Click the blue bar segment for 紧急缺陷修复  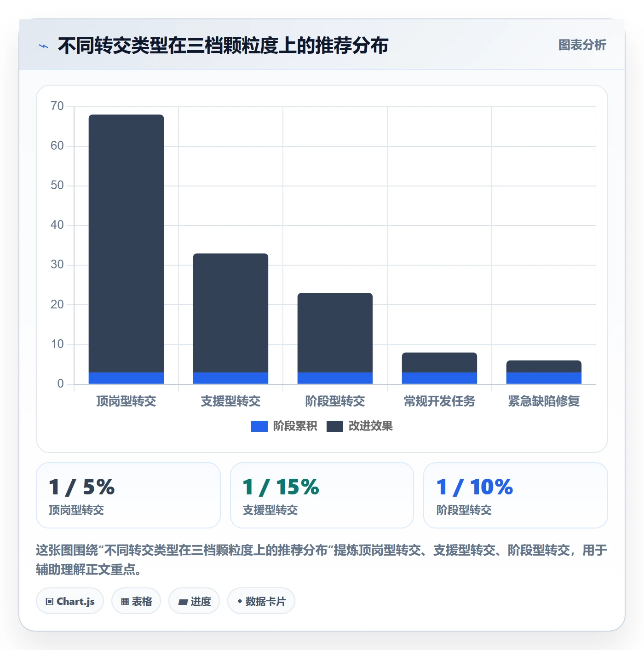(x=544, y=378)
